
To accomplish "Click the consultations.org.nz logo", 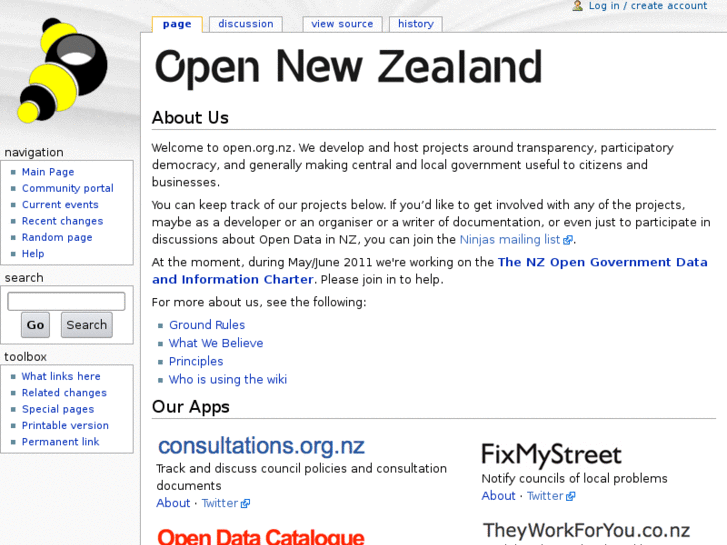I will 261,446.
